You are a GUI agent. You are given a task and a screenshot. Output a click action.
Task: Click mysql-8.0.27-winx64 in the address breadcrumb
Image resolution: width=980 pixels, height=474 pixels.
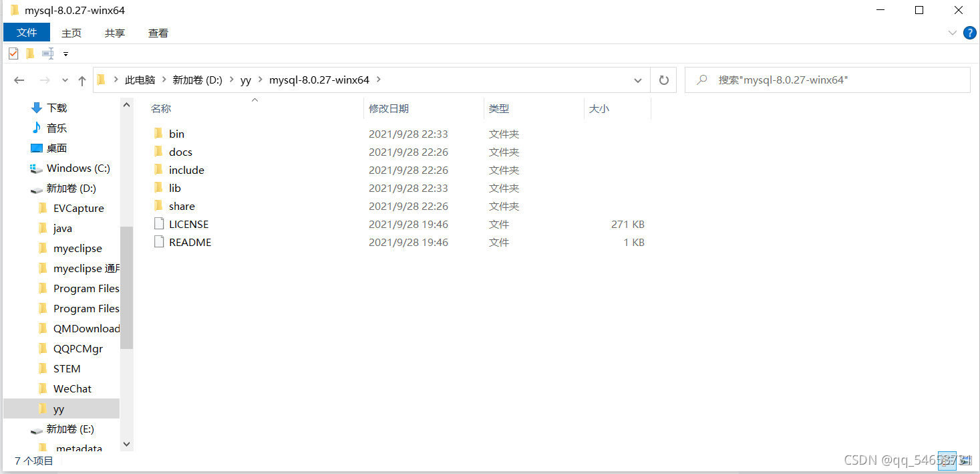point(319,80)
